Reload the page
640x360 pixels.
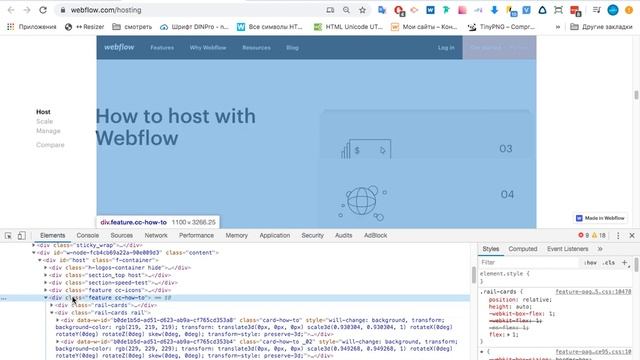point(43,10)
